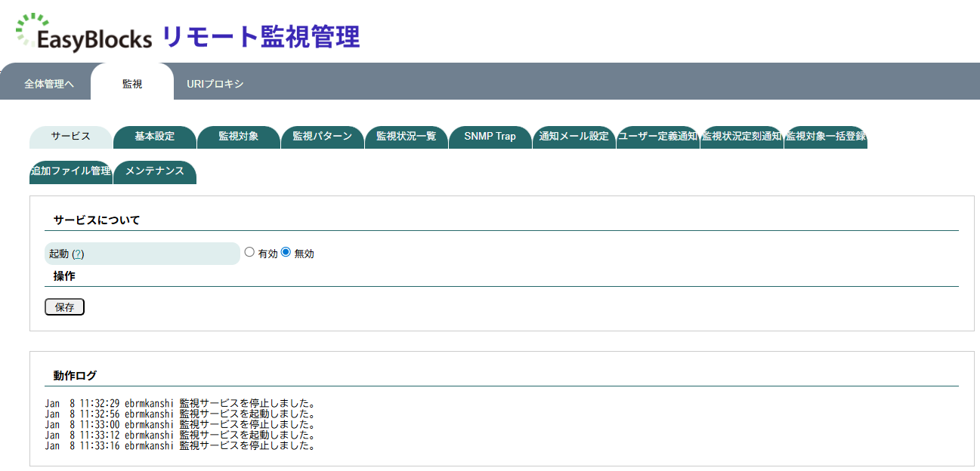980x471 pixels.
Task: Switch to the メンテナンス tab
Action: pos(155,171)
